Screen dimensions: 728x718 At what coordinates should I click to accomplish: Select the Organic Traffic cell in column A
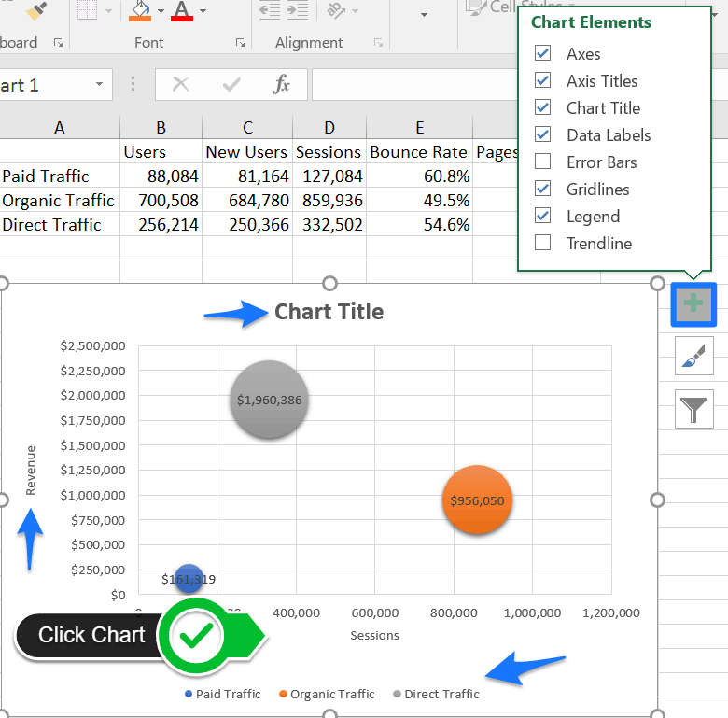point(60,200)
